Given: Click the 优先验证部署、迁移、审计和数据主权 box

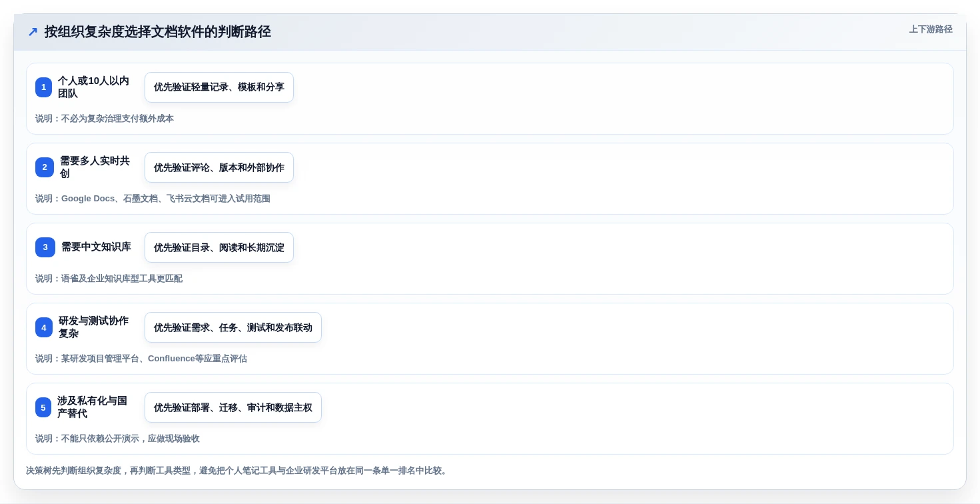Looking at the screenshot, I should (233, 407).
